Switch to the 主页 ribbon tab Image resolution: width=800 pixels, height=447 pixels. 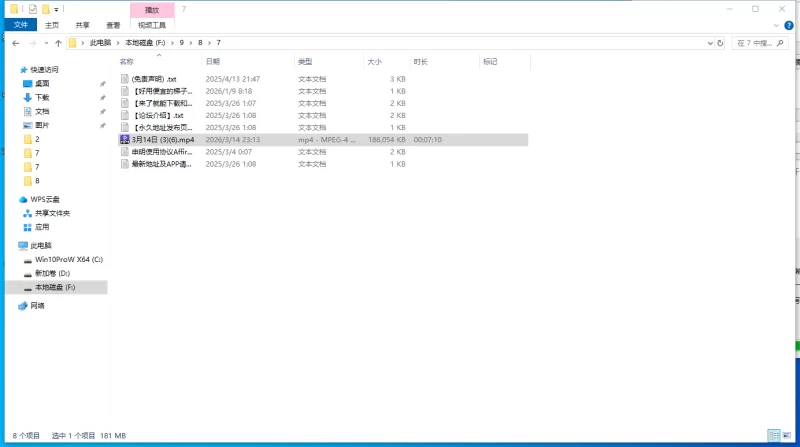click(52, 26)
